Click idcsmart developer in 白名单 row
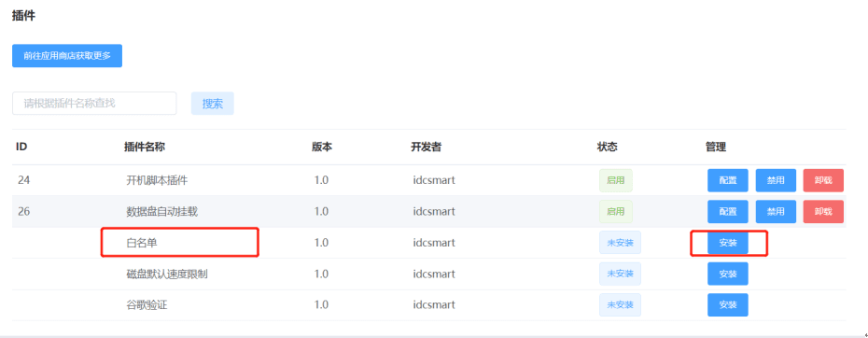The height and width of the screenshot is (338, 868). coord(434,243)
